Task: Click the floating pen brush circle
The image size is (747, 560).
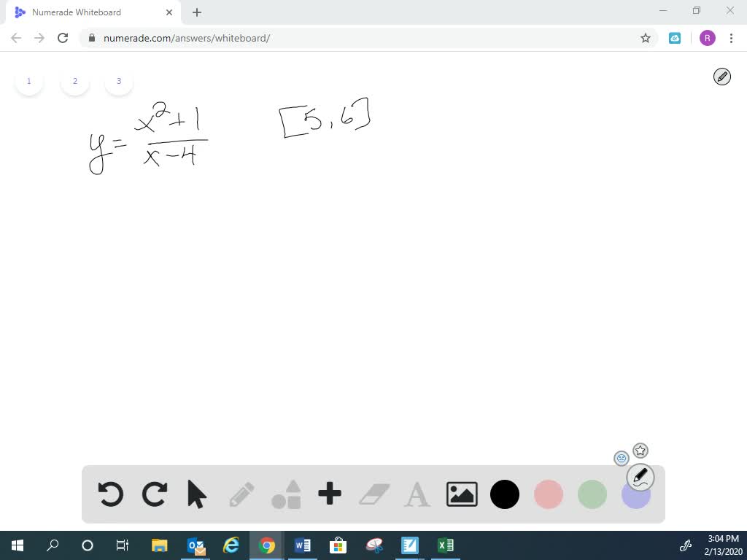Action: [x=640, y=476]
